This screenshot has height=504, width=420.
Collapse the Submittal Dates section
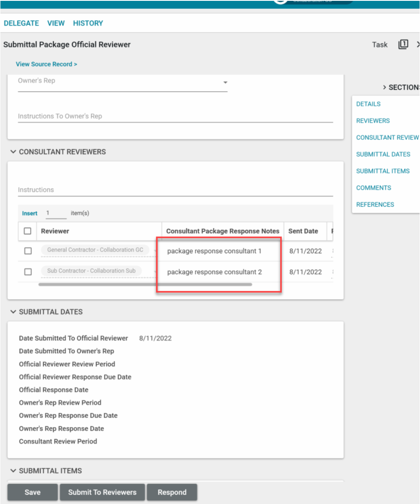(13, 312)
